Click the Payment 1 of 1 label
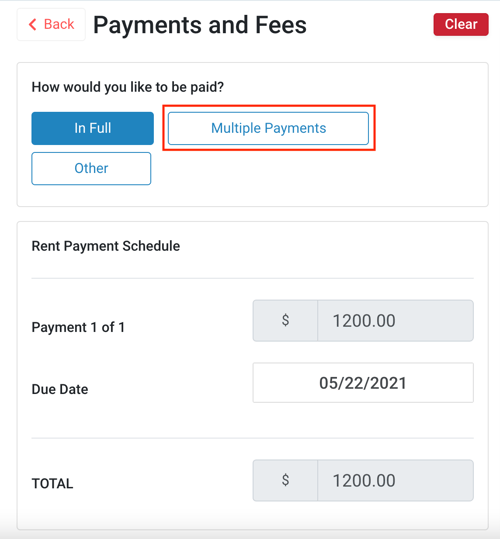Screen dimensions: 500x539 coord(78,327)
